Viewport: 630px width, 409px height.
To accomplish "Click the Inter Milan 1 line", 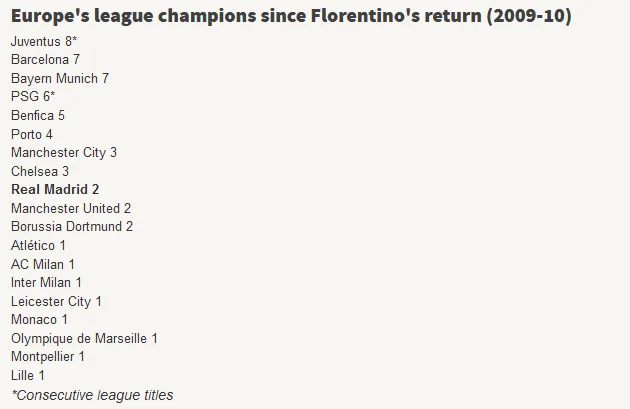I will 46,282.
